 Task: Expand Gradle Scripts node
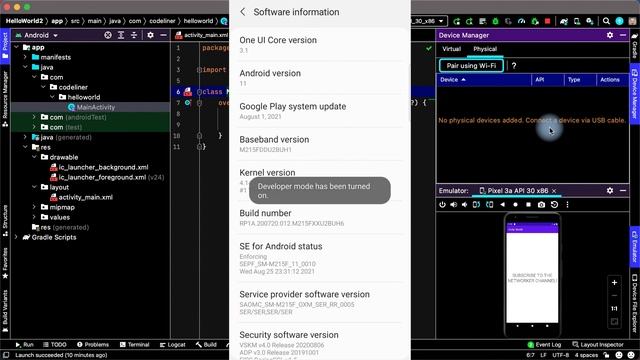(17, 237)
